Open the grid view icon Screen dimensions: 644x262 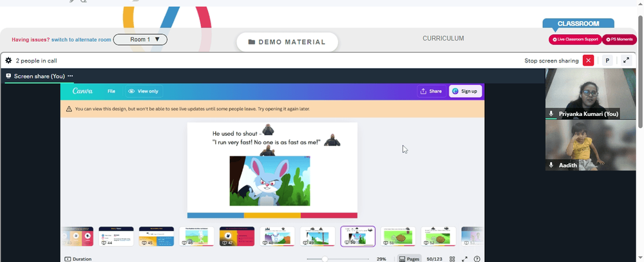pyautogui.click(x=452, y=259)
